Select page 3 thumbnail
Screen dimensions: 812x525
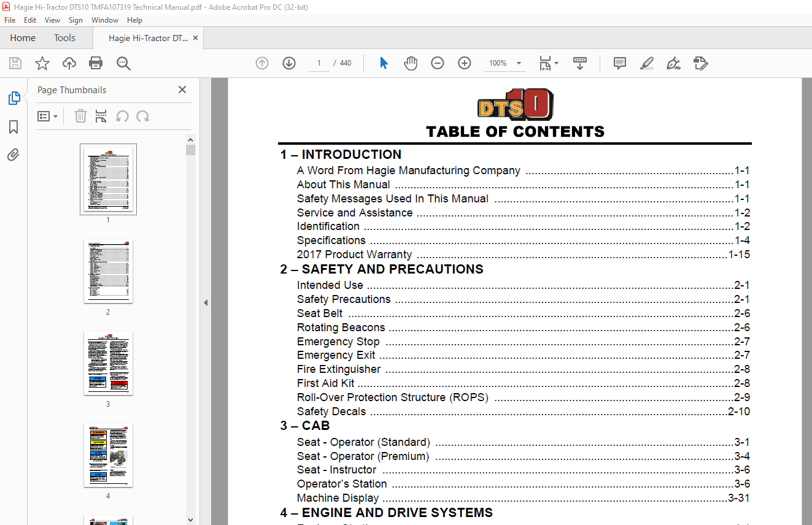tap(108, 363)
